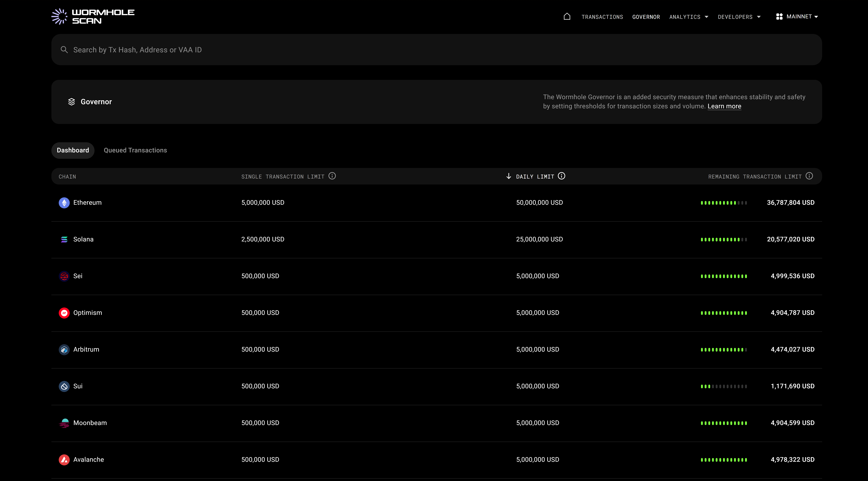Image resolution: width=868 pixels, height=481 pixels.
Task: Click Ethereum's 50,000,000 USD daily limit
Action: pos(540,203)
